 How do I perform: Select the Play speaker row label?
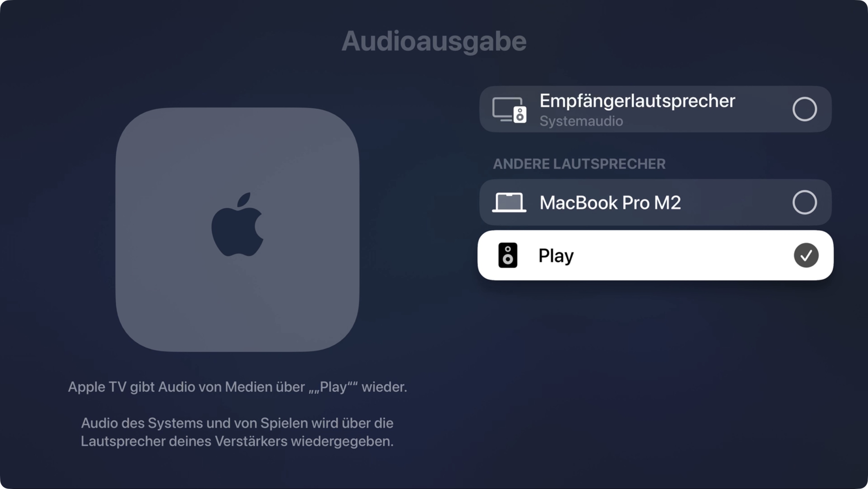point(655,255)
